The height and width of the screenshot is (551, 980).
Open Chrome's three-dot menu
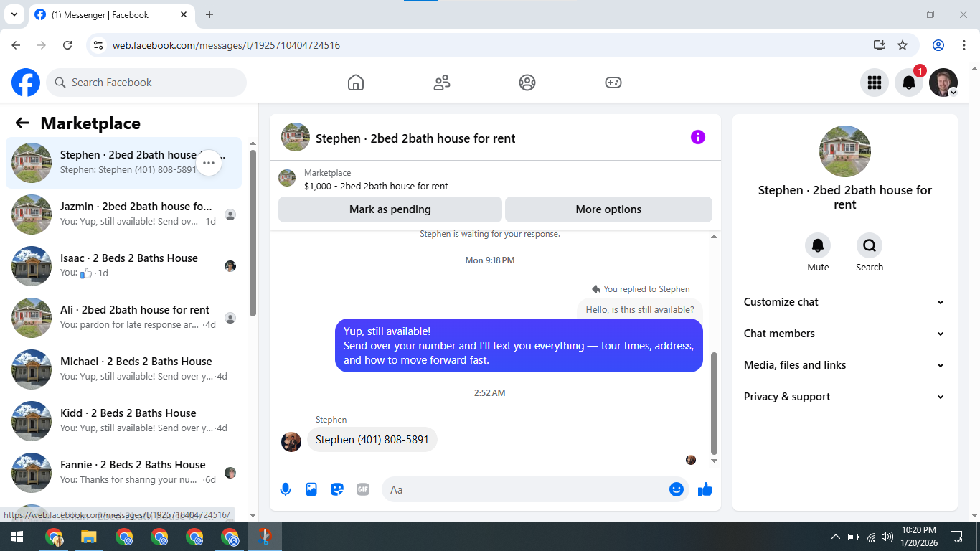point(963,45)
